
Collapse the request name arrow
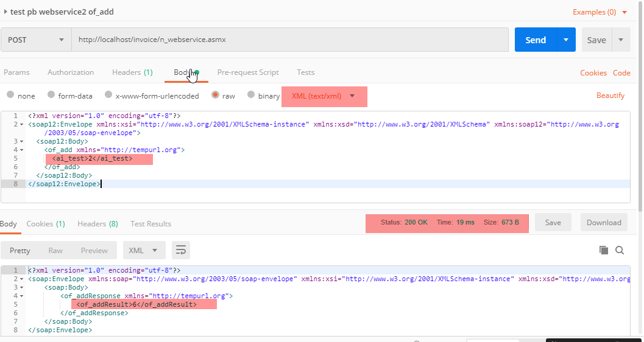tap(5, 12)
